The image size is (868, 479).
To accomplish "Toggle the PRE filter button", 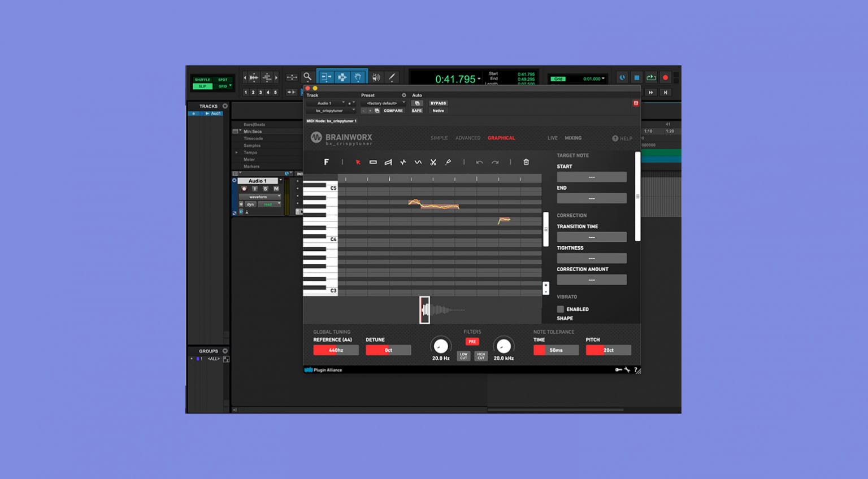I will 472,342.
